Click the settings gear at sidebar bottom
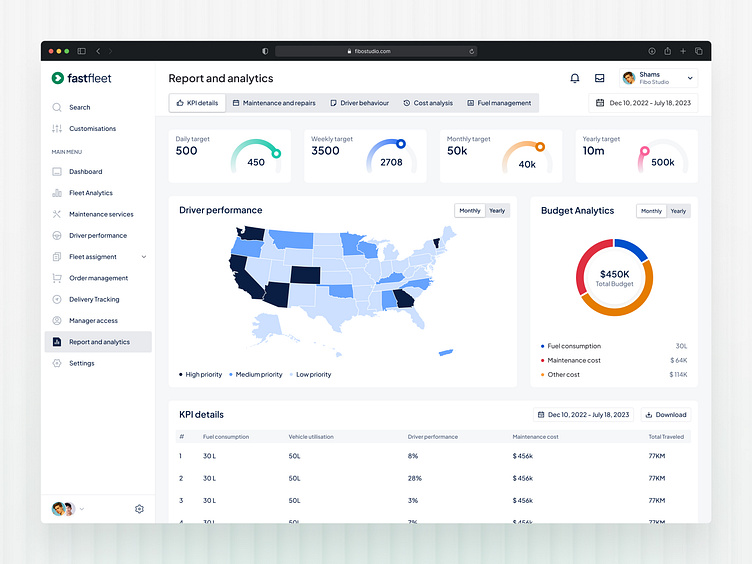 (139, 509)
